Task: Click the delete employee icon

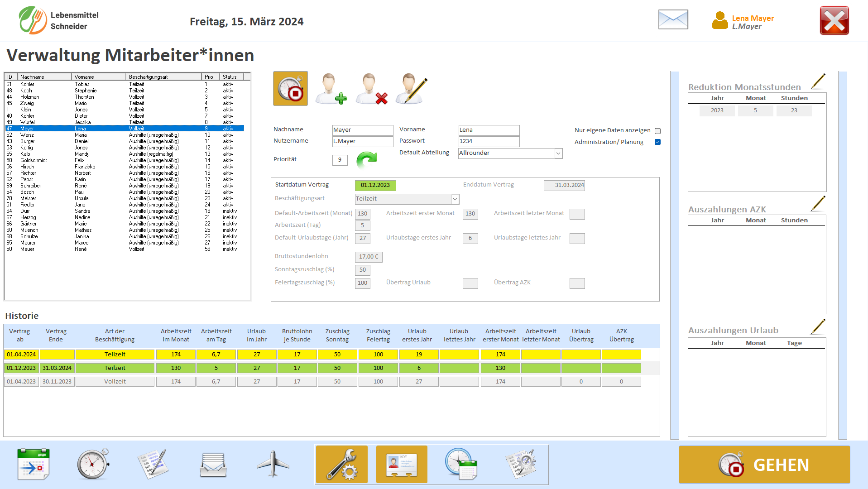Action: 371,89
